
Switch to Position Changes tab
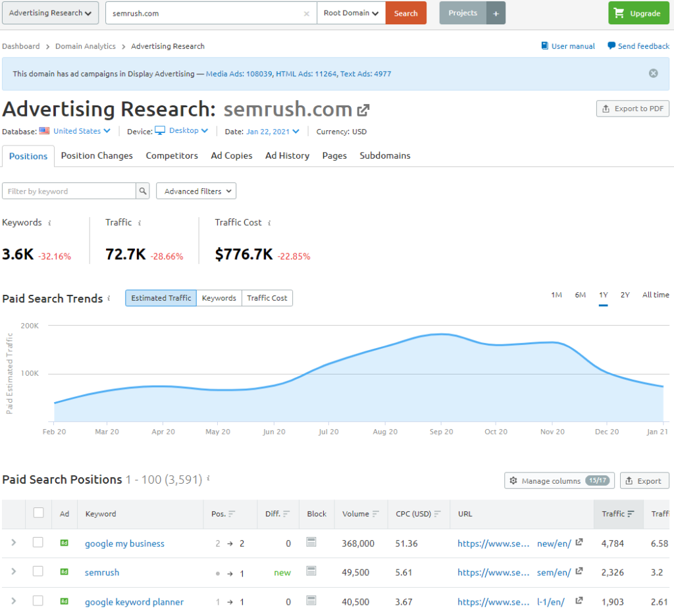tap(97, 155)
